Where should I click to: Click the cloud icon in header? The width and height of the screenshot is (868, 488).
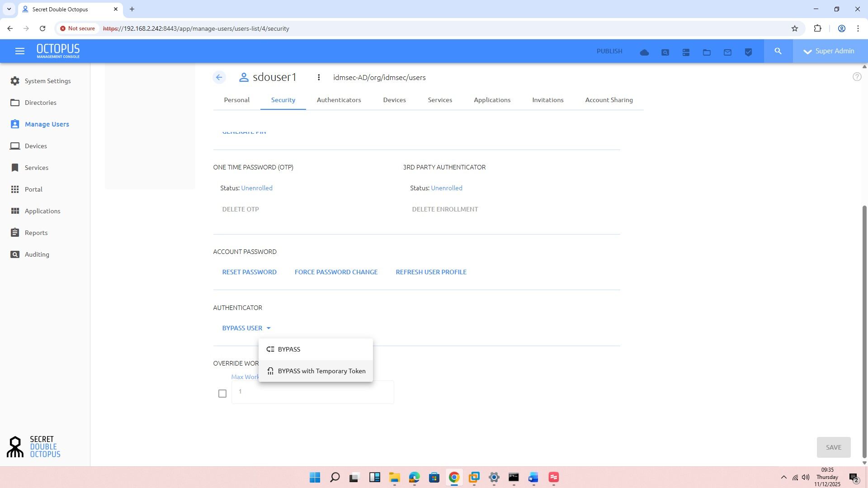pyautogui.click(x=644, y=52)
